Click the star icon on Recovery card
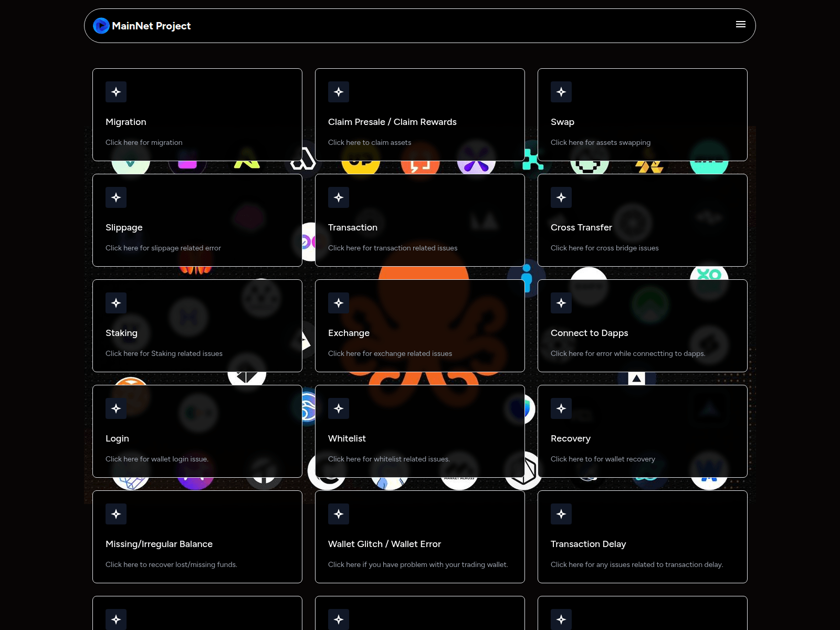 561,408
